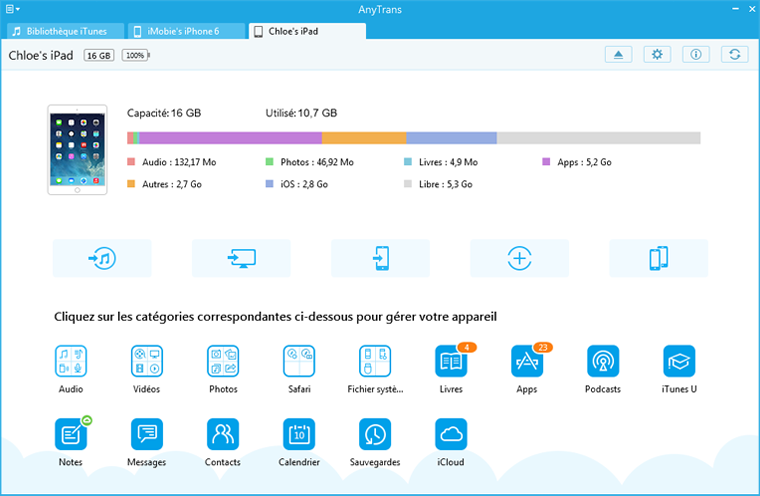Click the Chloe's iPad device name heading

coord(41,55)
